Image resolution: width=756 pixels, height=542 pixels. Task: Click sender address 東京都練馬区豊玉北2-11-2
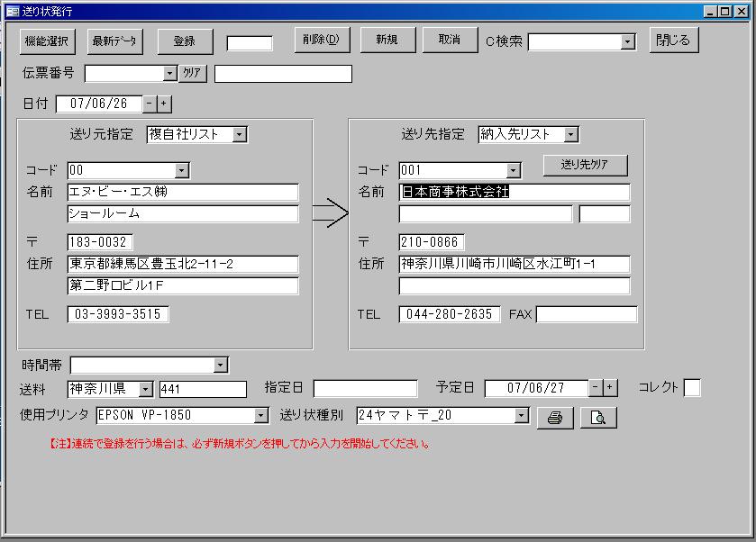183,264
